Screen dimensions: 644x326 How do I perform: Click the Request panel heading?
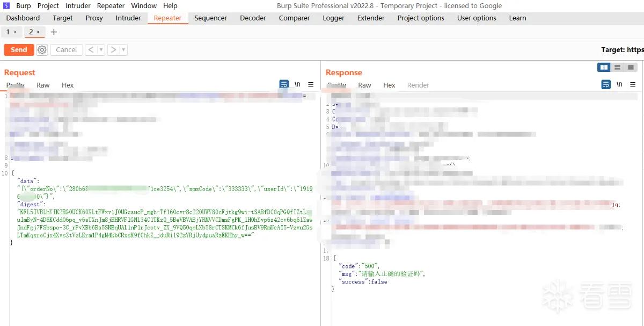19,73
